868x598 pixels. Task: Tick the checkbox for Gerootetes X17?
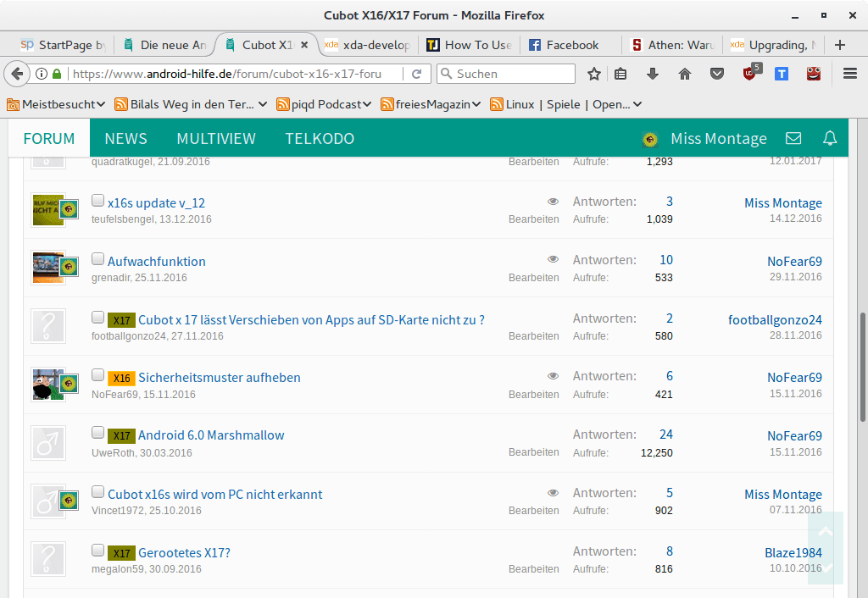(97, 551)
